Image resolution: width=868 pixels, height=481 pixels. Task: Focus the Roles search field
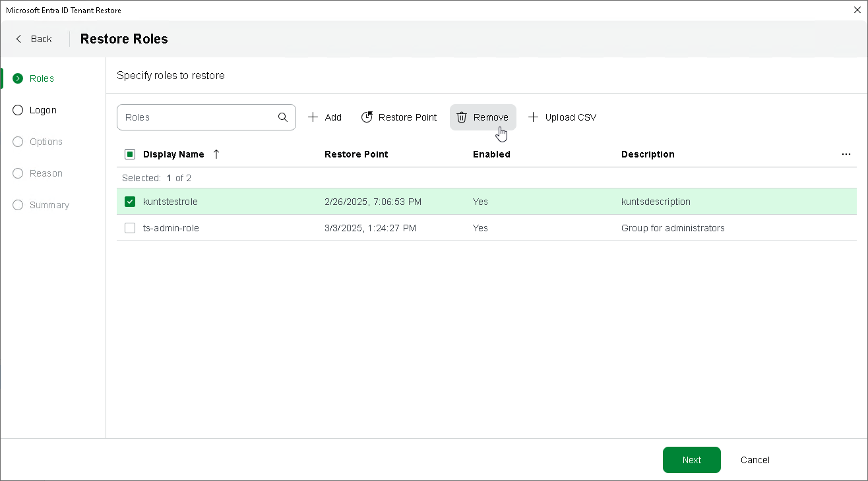(198, 117)
